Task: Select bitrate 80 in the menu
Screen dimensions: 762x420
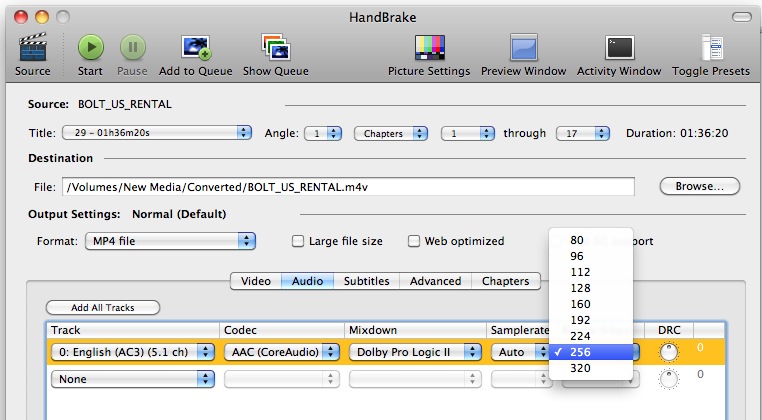Action: [x=591, y=240]
